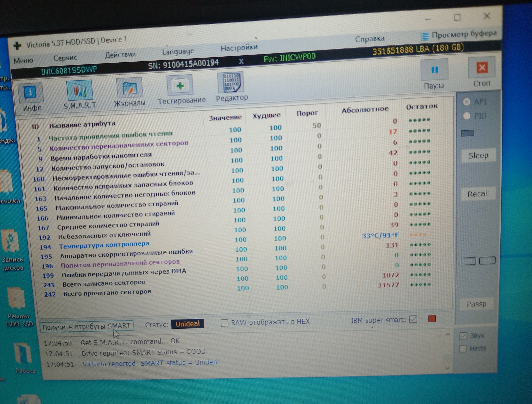Open Просмотр буфера buffer view icon
Viewport: 532px width, 404px height.
(424, 37)
